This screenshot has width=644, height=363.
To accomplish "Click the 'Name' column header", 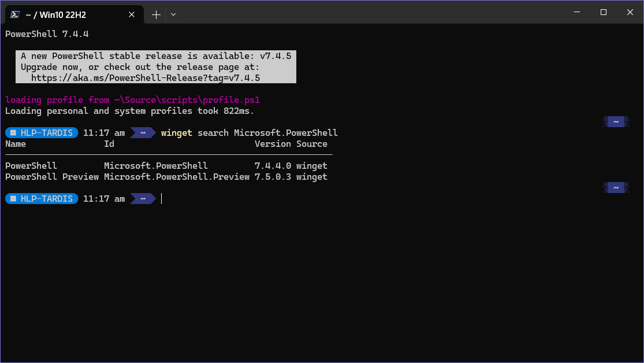I will click(x=16, y=144).
